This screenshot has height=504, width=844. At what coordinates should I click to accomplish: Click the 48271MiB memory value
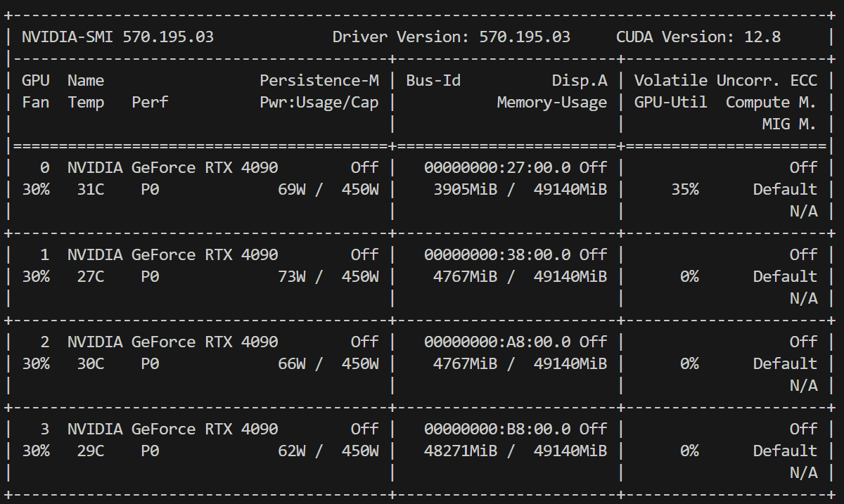pyautogui.click(x=461, y=451)
